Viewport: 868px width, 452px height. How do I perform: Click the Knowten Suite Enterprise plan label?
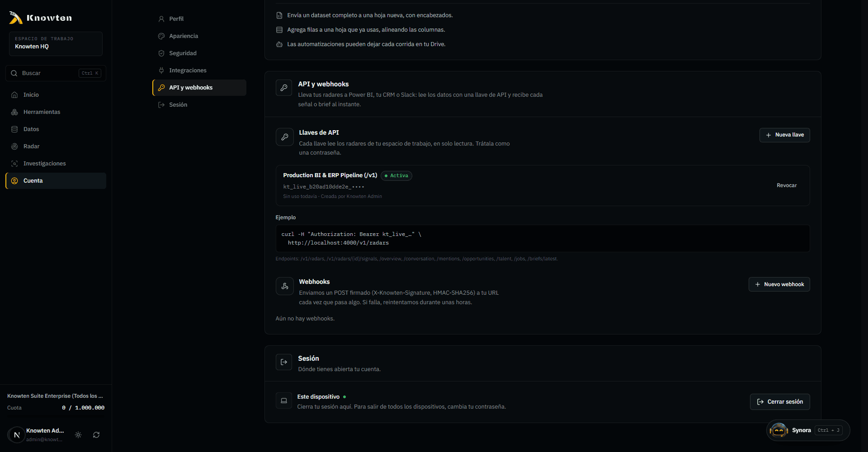point(55,396)
